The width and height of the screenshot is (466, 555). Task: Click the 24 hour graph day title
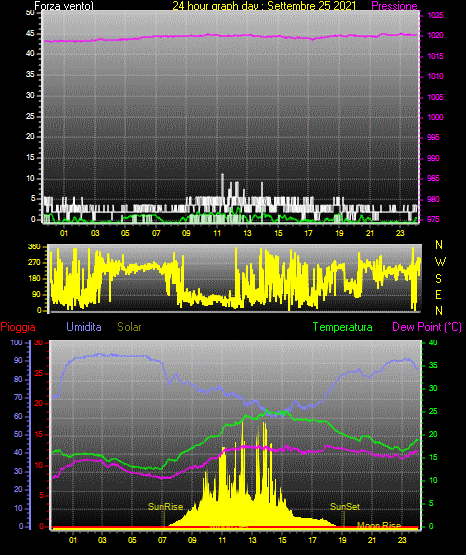264,6
